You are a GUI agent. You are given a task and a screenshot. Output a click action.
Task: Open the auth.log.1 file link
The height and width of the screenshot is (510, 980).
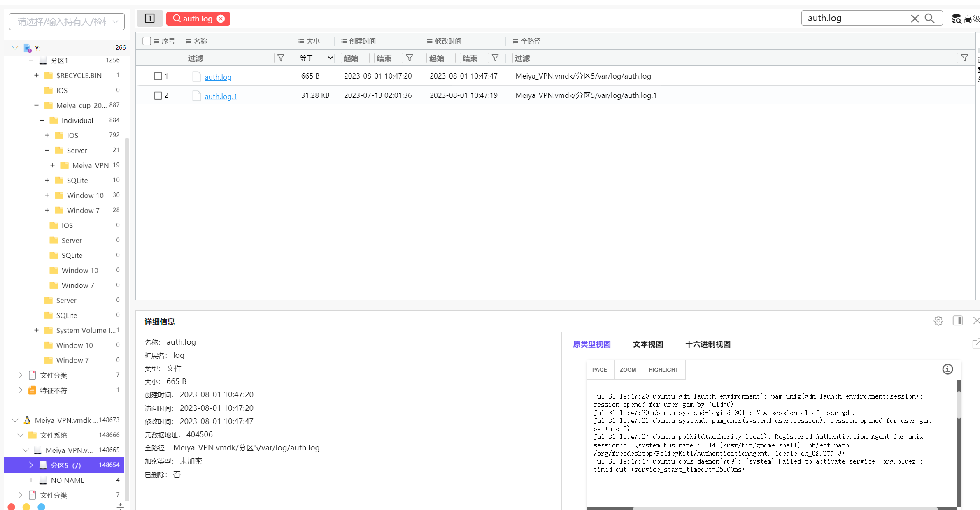click(x=221, y=96)
